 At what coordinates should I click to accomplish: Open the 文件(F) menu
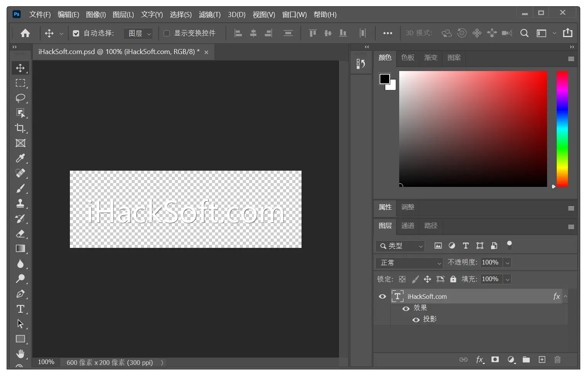click(x=40, y=15)
